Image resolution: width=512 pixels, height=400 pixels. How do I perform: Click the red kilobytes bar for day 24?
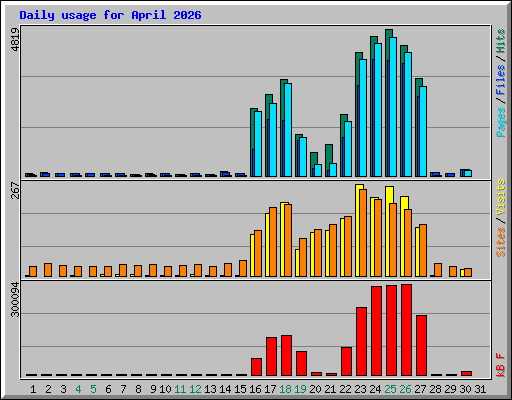[x=376, y=331]
